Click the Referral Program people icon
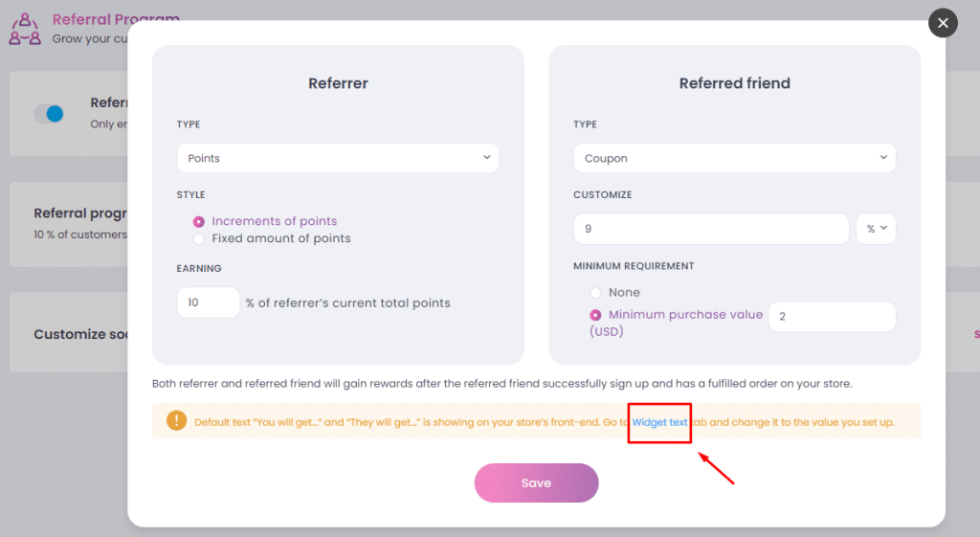The image size is (980, 537). (x=25, y=30)
